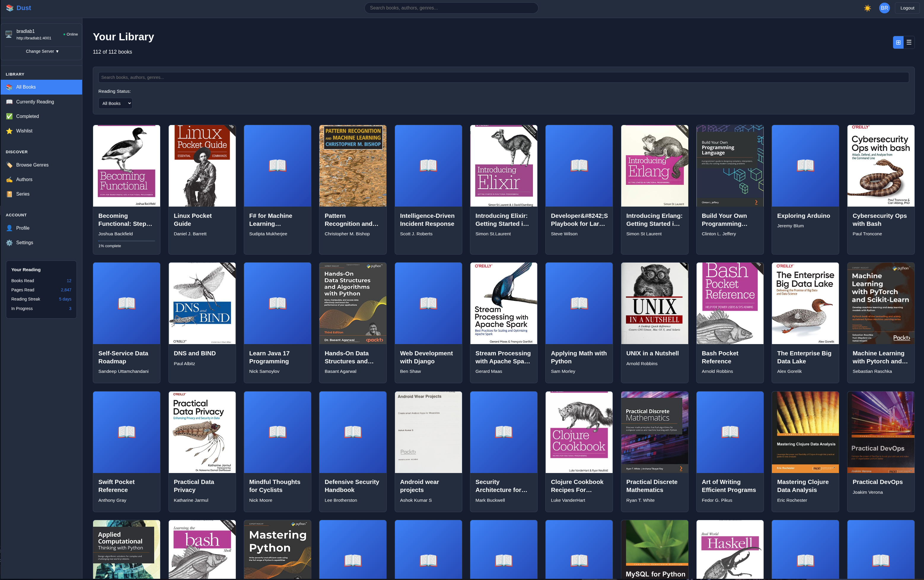Switch to list view
The image size is (924, 580).
909,43
